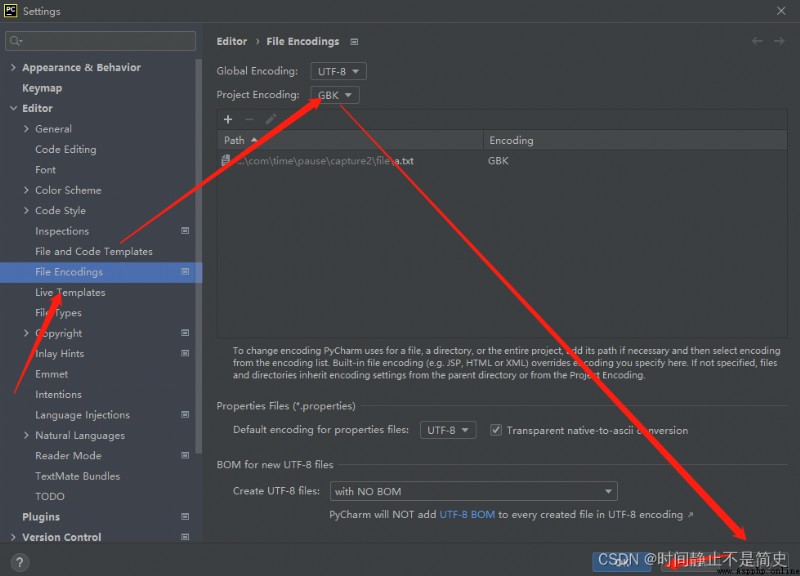
Task: Open the Project Encoding GBK dropdown
Action: coord(335,95)
